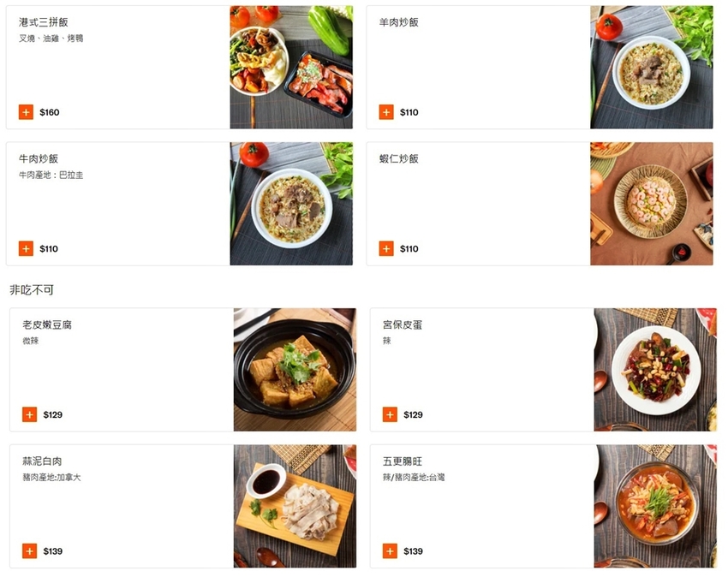Viewport: 728px width, 577px height.
Task: Select the 蒜泥白肉 item name
Action: [x=42, y=461]
